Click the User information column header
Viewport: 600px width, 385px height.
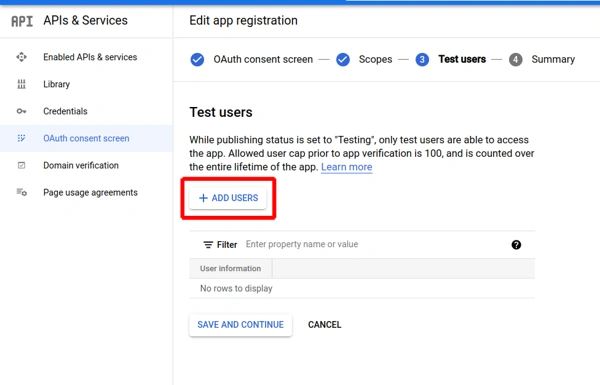[x=230, y=269]
